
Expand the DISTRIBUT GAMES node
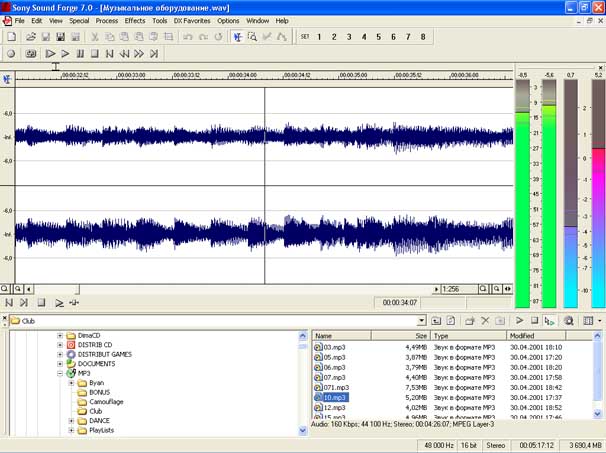(x=60, y=354)
